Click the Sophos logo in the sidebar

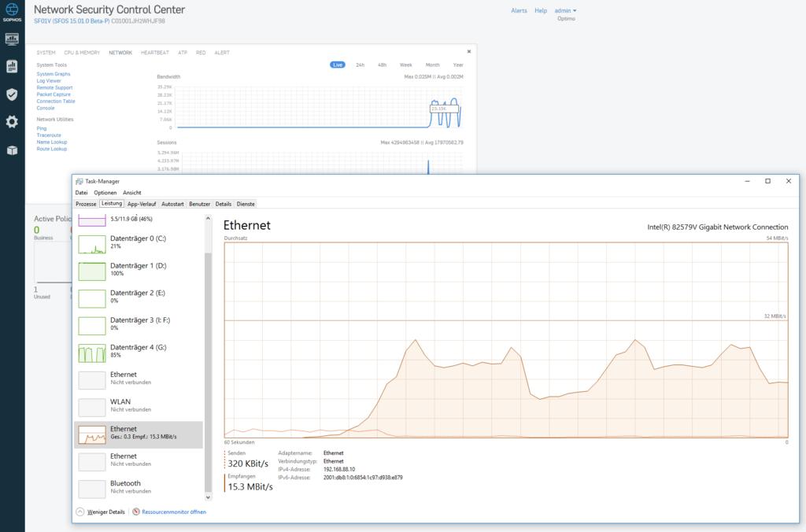[x=12, y=13]
